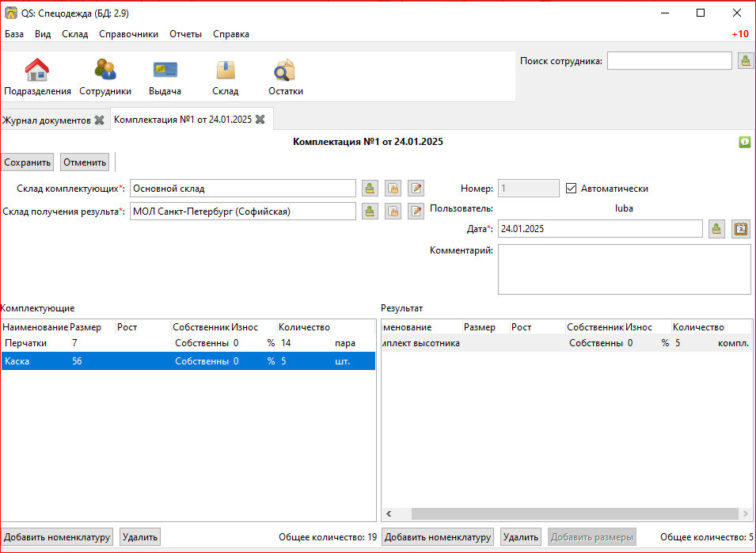756x553 pixels.
Task: Open the Подразделения toolbar icon
Action: [37, 78]
